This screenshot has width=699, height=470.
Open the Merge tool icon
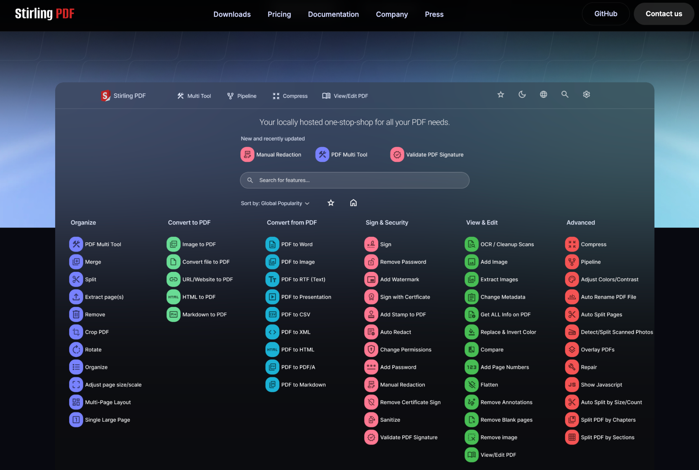click(x=76, y=262)
